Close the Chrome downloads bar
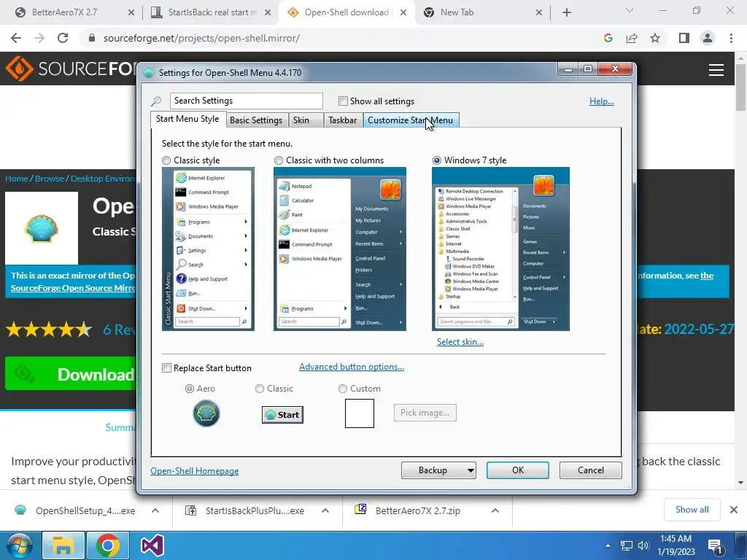The image size is (747, 560). (734, 510)
